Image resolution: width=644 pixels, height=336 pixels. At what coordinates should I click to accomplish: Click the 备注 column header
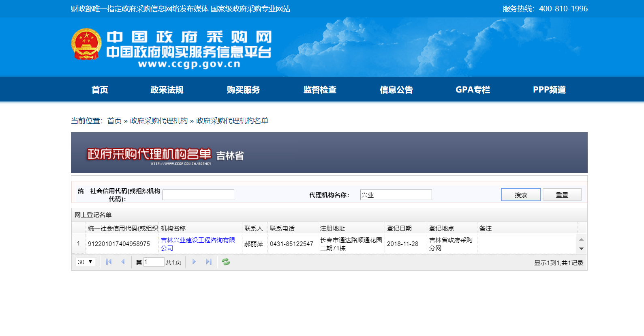coord(527,228)
